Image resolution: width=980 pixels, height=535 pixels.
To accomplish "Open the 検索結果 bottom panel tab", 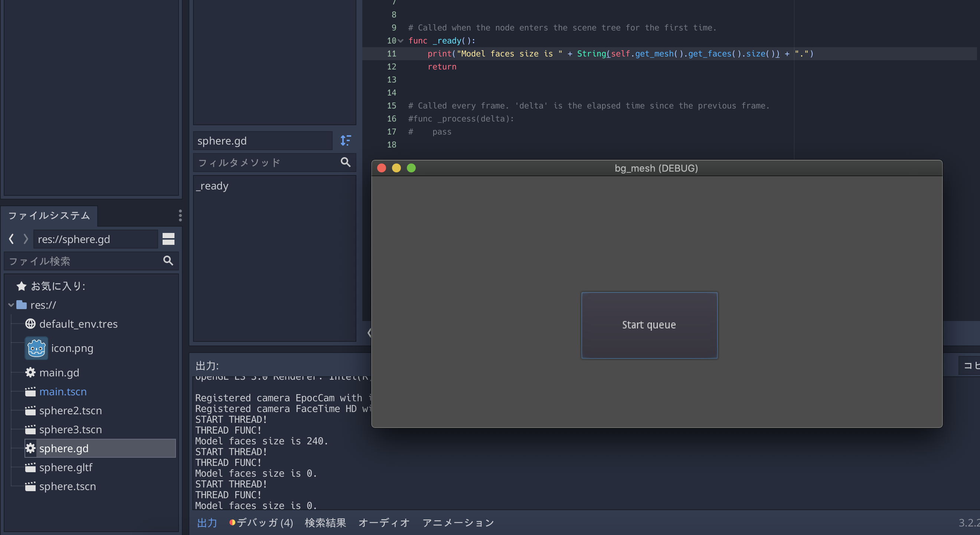I will click(325, 522).
